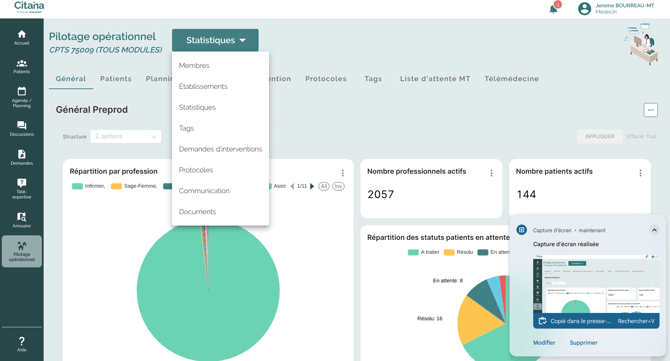Screen dimensions: 670x361
Task: Open Répartition par profession kebab menu
Action: pos(342,173)
